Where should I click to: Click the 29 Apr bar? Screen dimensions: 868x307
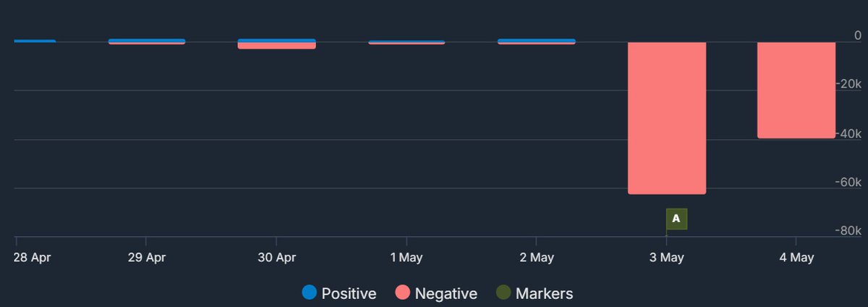tap(147, 41)
